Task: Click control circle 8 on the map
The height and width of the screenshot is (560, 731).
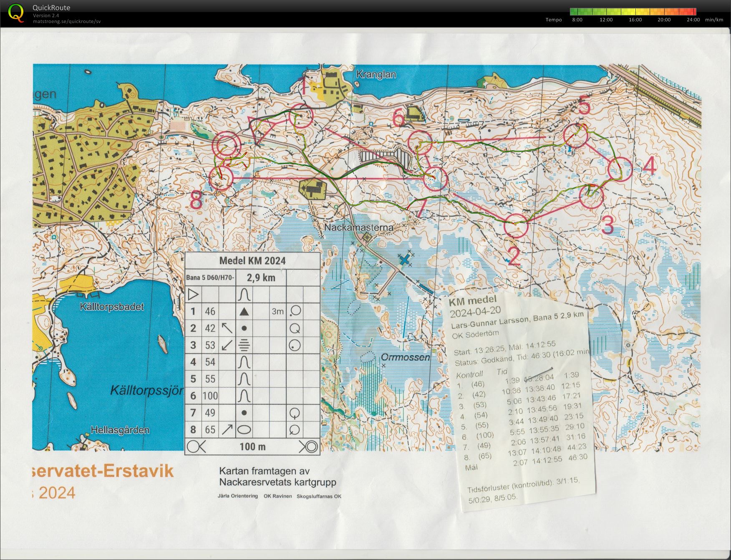Action: [x=221, y=178]
